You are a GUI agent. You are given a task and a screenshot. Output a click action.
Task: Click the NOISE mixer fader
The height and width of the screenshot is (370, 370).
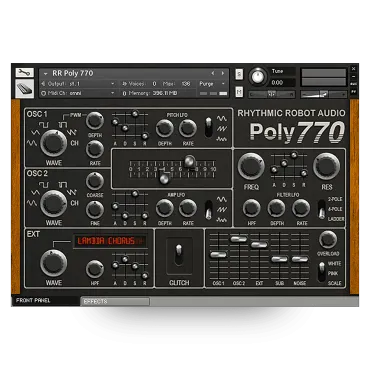[x=300, y=259]
